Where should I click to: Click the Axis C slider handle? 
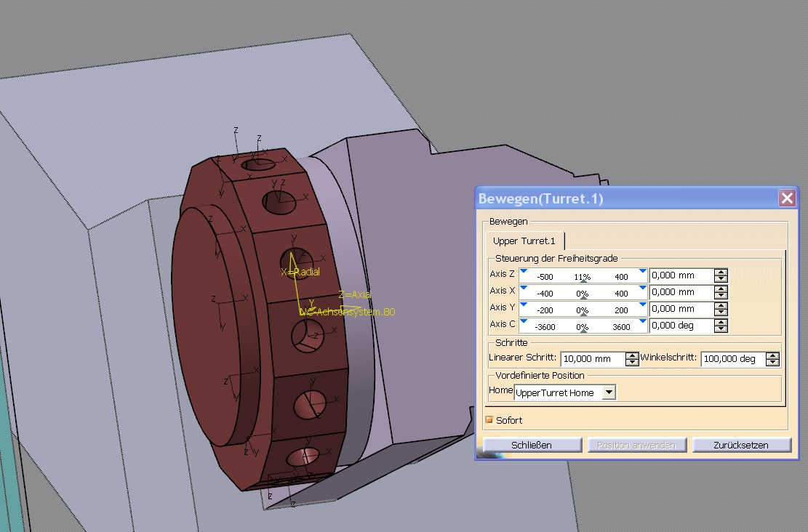tap(583, 331)
